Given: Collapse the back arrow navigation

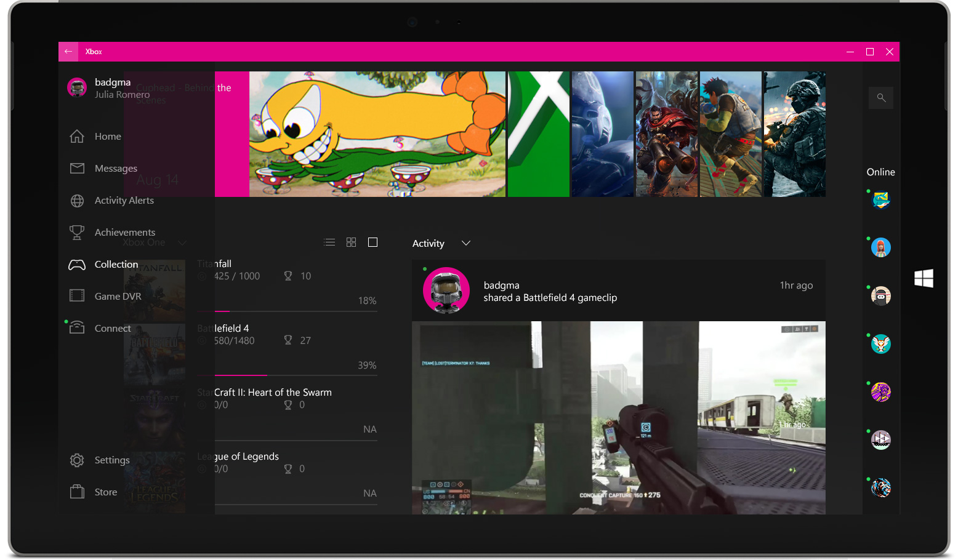Looking at the screenshot, I should (68, 51).
